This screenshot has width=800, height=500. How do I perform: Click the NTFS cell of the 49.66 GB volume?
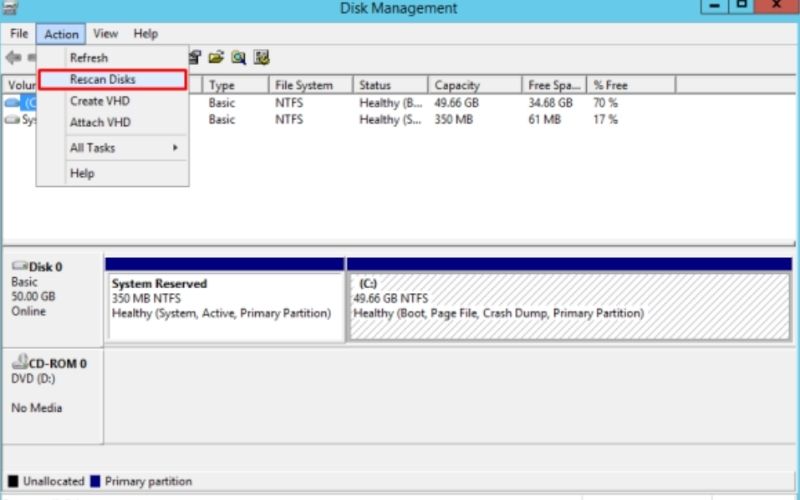click(289, 103)
